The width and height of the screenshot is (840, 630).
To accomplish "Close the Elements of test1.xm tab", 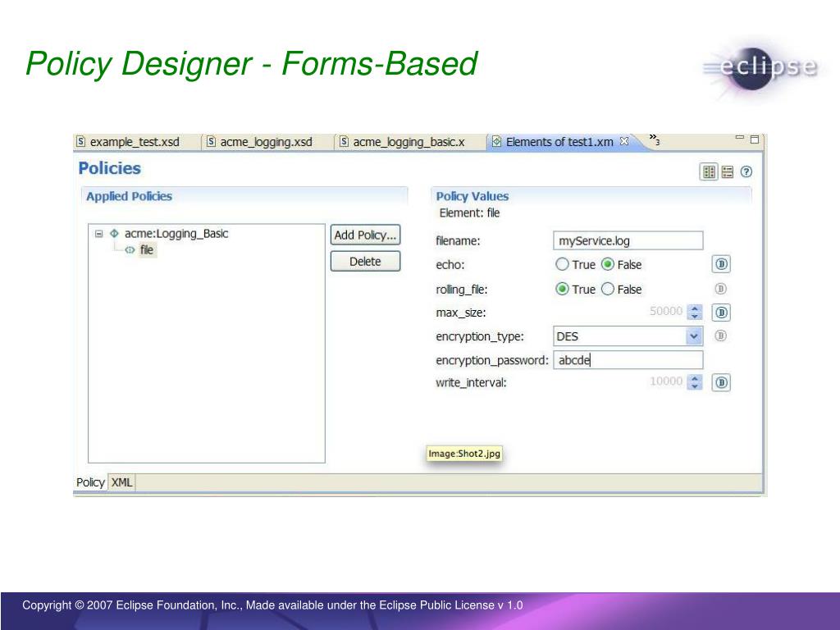I will point(624,141).
